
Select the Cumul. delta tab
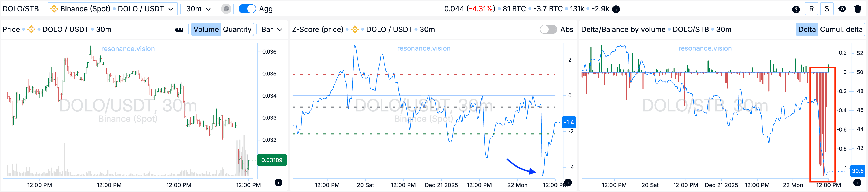click(x=841, y=30)
